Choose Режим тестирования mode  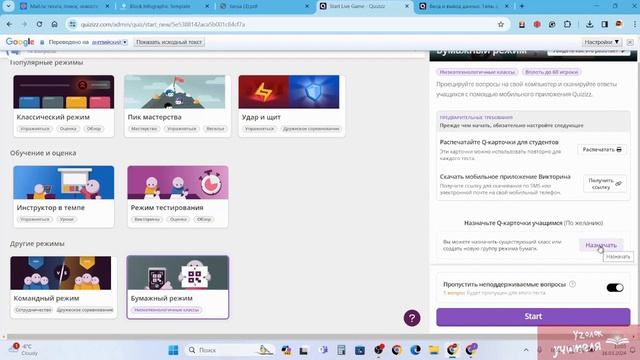(178, 196)
